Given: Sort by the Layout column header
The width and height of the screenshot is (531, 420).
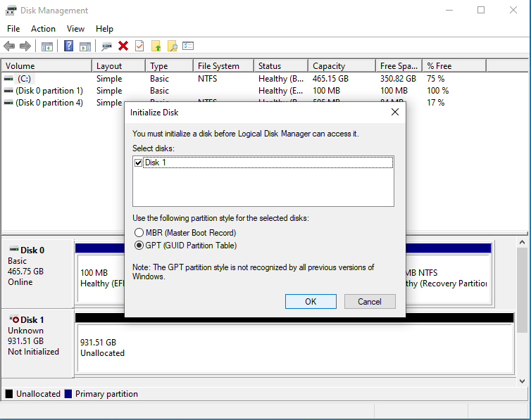Looking at the screenshot, I should [x=118, y=66].
